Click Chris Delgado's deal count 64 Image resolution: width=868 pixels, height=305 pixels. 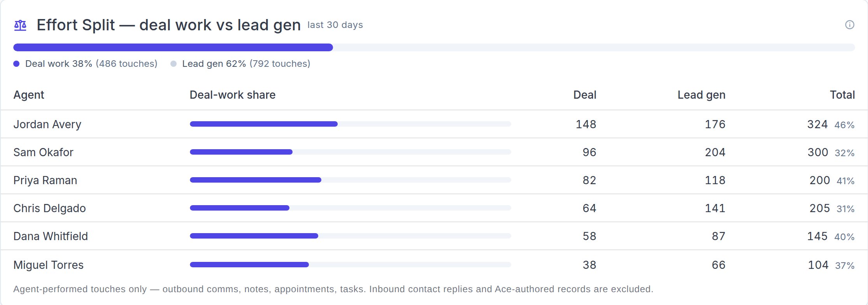[x=589, y=208]
